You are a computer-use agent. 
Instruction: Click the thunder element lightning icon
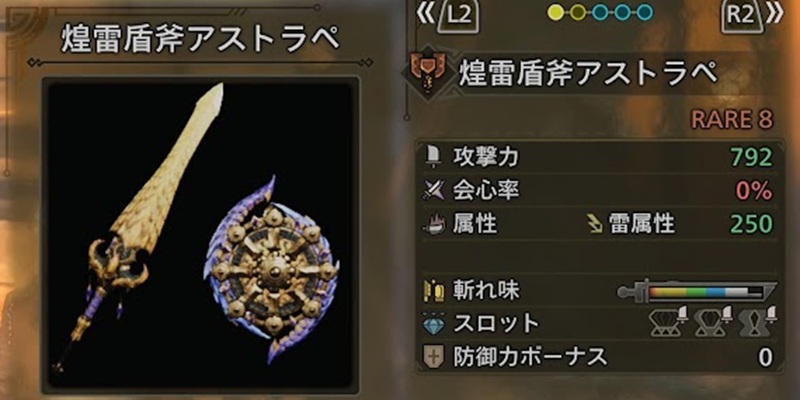click(x=595, y=224)
